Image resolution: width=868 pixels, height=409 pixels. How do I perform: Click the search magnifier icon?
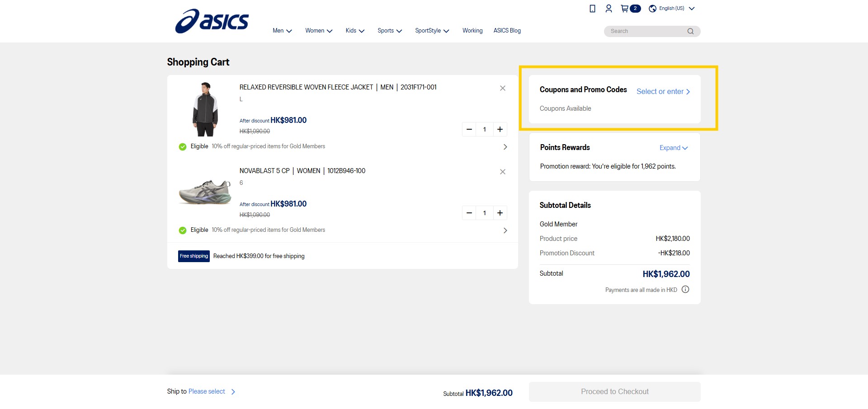[x=690, y=31]
